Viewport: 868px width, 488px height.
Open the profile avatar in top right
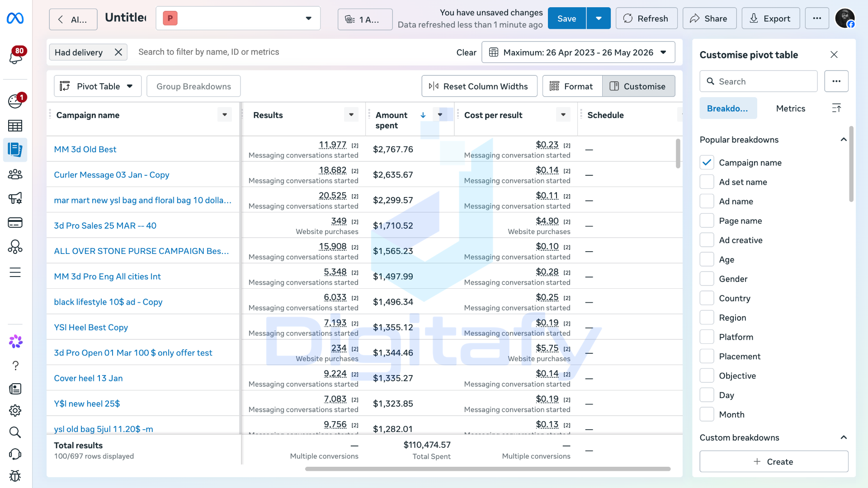pos(844,19)
